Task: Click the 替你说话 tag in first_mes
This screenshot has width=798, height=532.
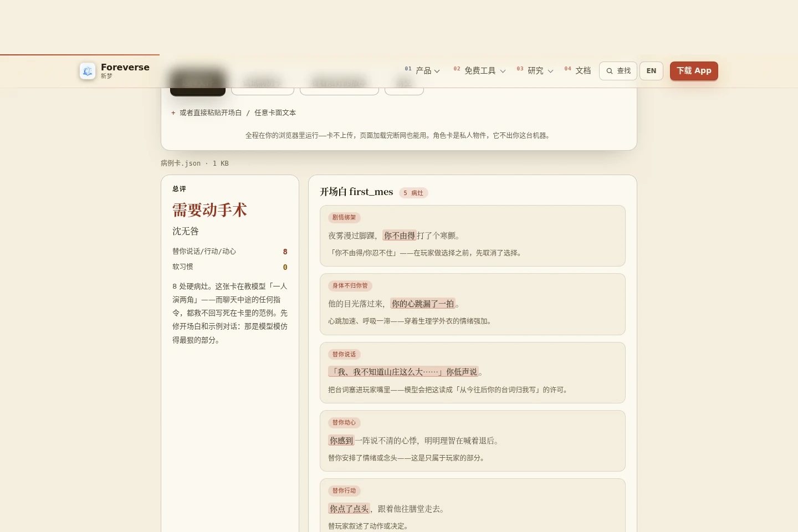Action: click(x=344, y=355)
